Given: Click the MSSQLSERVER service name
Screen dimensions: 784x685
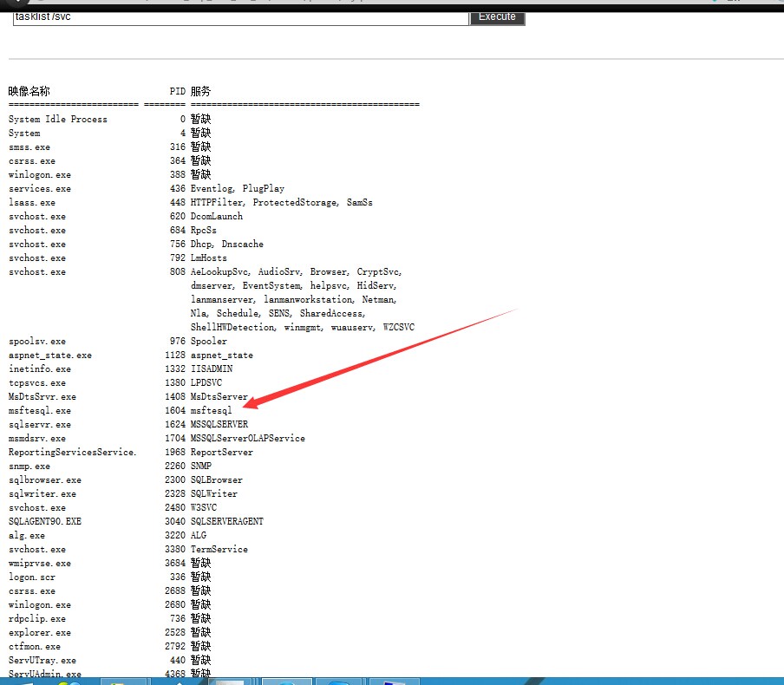Looking at the screenshot, I should (219, 425).
